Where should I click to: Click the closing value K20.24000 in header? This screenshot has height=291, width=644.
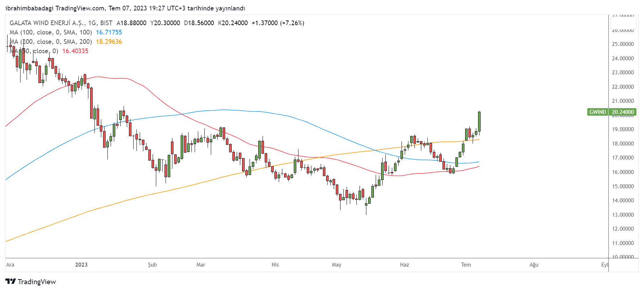tap(233, 23)
